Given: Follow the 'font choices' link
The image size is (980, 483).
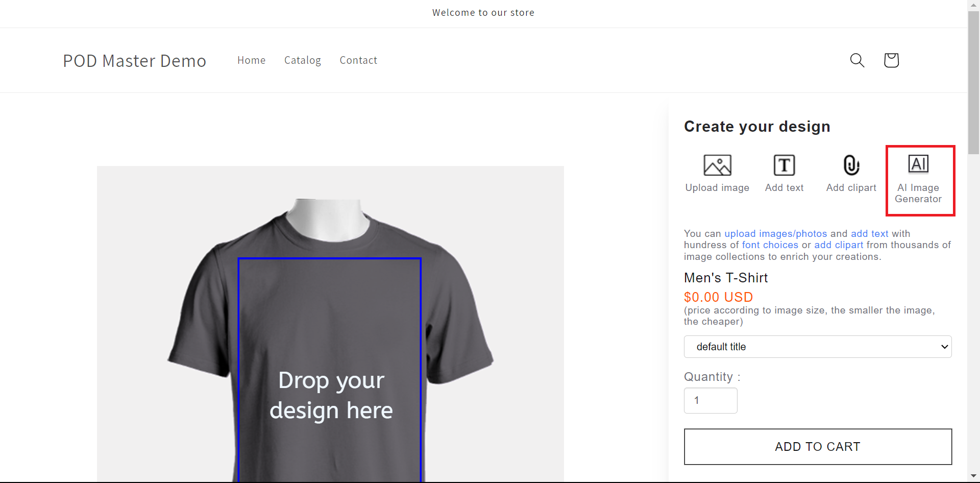Looking at the screenshot, I should 770,245.
